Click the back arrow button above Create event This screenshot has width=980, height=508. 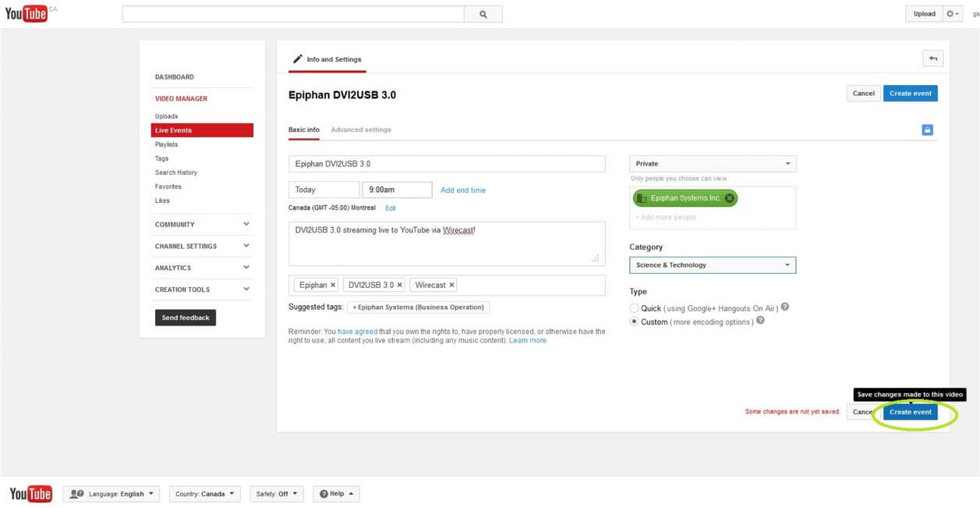tap(932, 59)
